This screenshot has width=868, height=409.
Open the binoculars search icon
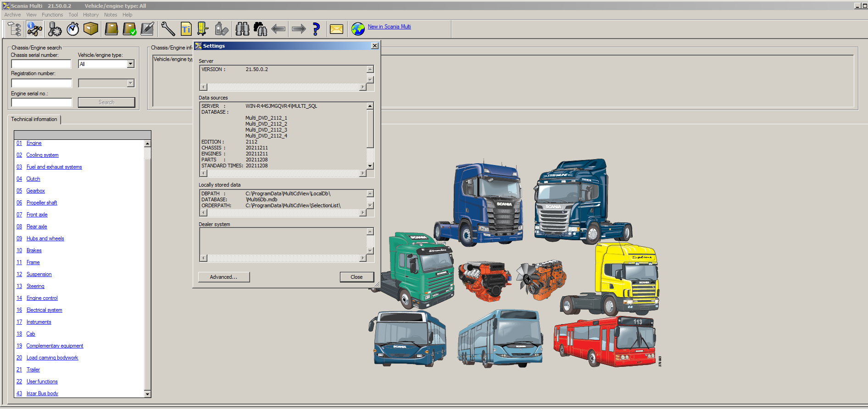click(x=242, y=29)
